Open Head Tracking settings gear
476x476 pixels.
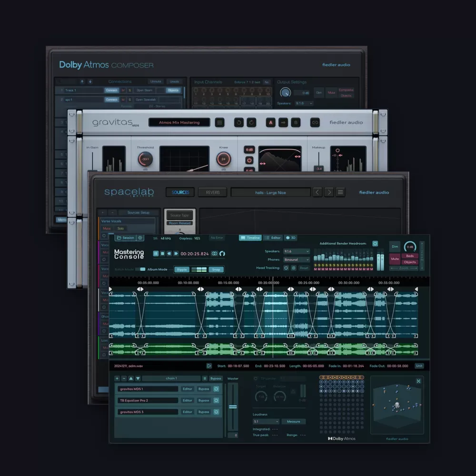point(294,268)
